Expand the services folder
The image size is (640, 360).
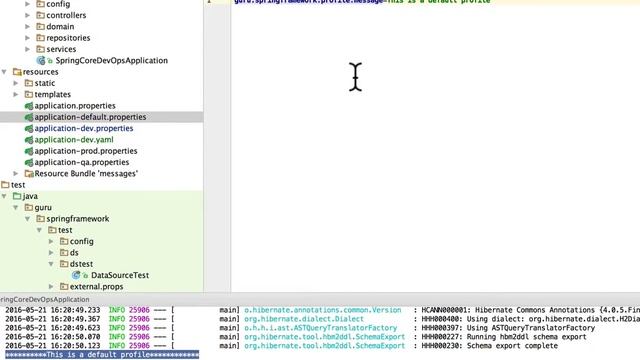tap(28, 49)
